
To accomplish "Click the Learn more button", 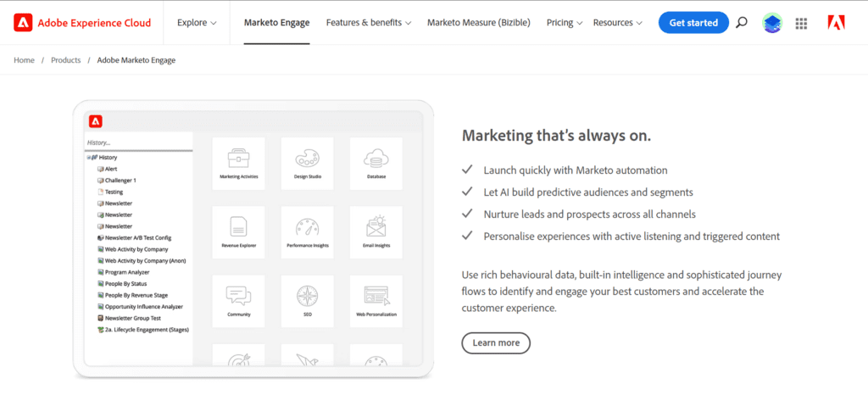I will [x=496, y=343].
